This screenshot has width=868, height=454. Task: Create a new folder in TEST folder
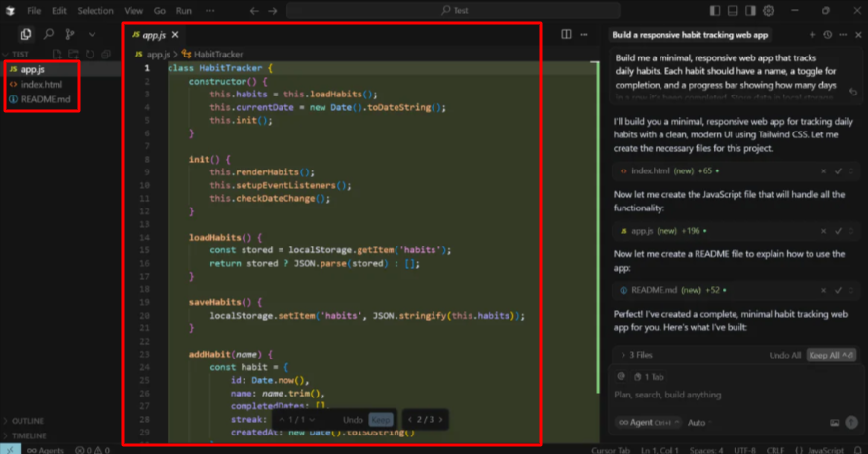point(74,54)
